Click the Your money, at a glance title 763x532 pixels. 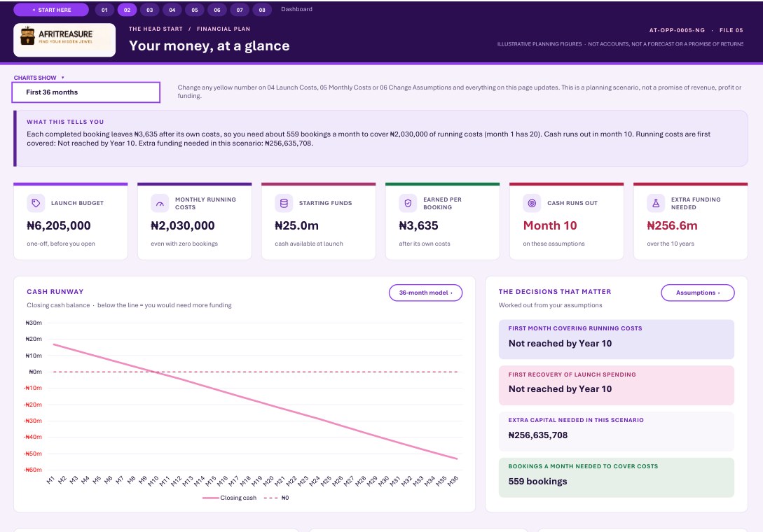point(209,45)
